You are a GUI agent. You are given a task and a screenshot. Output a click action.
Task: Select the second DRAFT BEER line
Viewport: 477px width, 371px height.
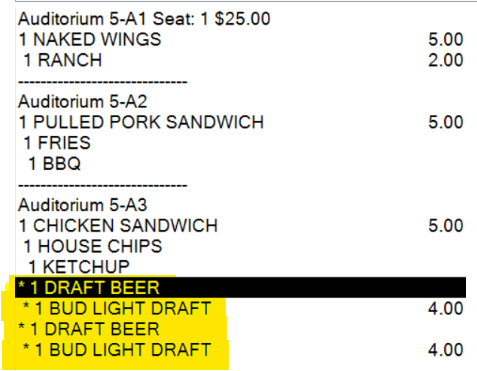[89, 329]
